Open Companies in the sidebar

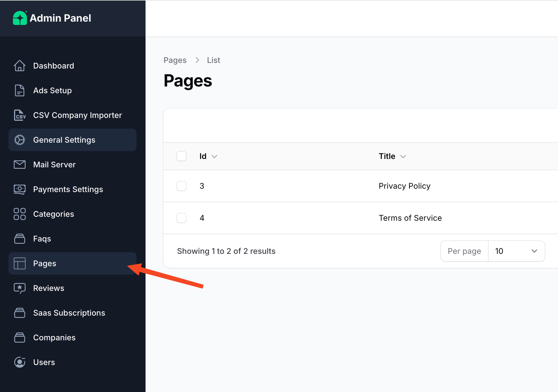click(x=54, y=338)
